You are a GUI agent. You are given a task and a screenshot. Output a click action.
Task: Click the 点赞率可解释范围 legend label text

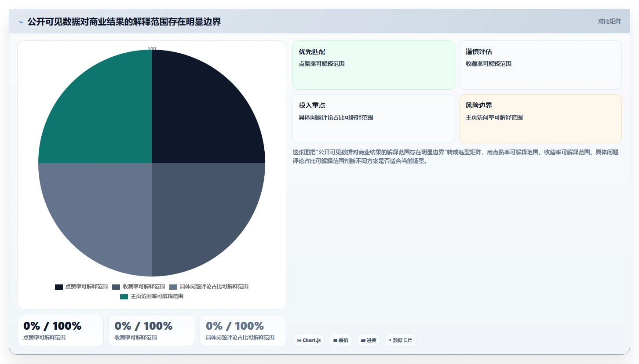coord(87,287)
